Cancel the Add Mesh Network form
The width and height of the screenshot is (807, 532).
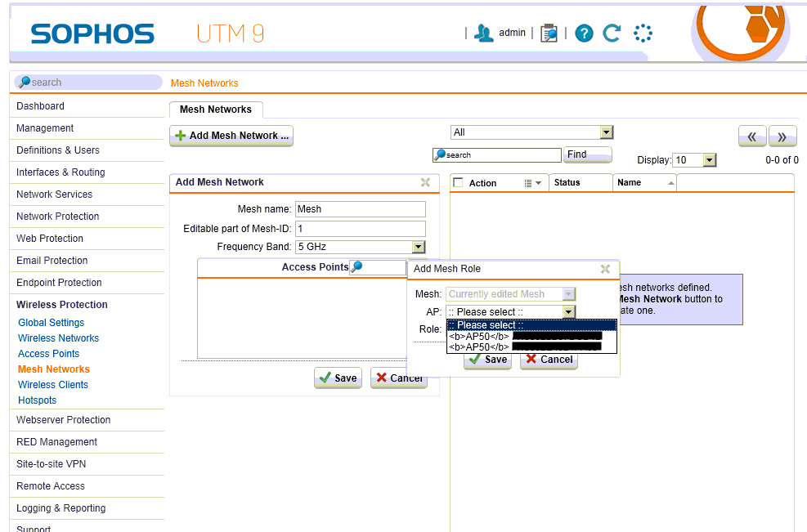(399, 378)
